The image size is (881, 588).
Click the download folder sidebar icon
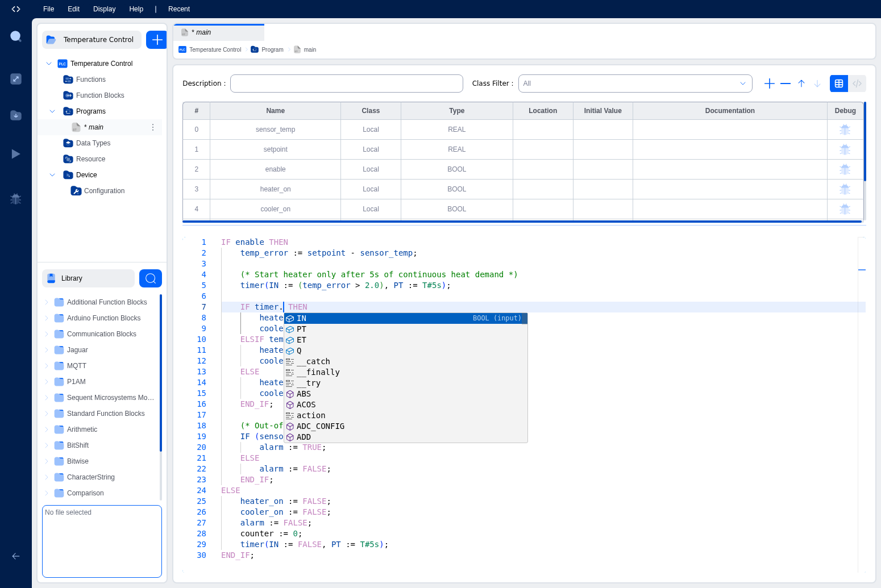click(x=16, y=115)
